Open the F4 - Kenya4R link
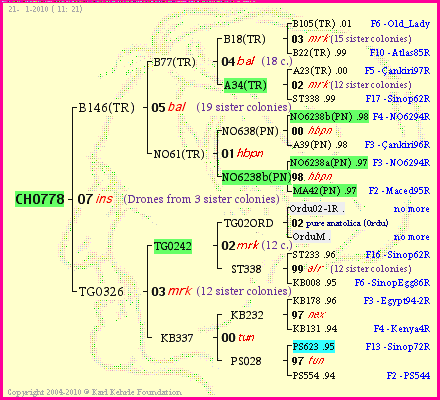Image resolution: width=440 pixels, height=400 pixels. (401, 329)
